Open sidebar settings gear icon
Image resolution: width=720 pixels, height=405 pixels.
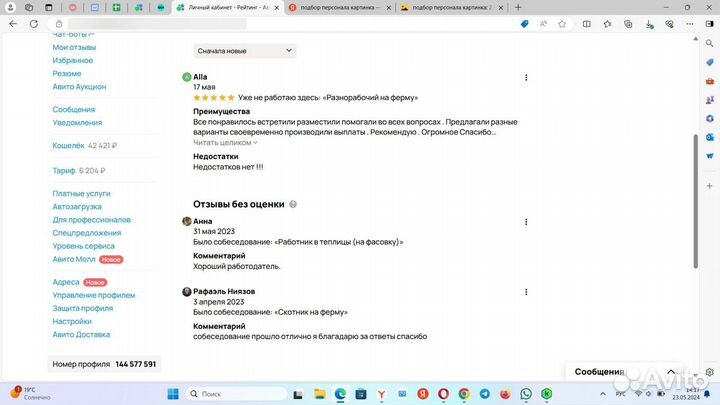pyautogui.click(x=709, y=372)
